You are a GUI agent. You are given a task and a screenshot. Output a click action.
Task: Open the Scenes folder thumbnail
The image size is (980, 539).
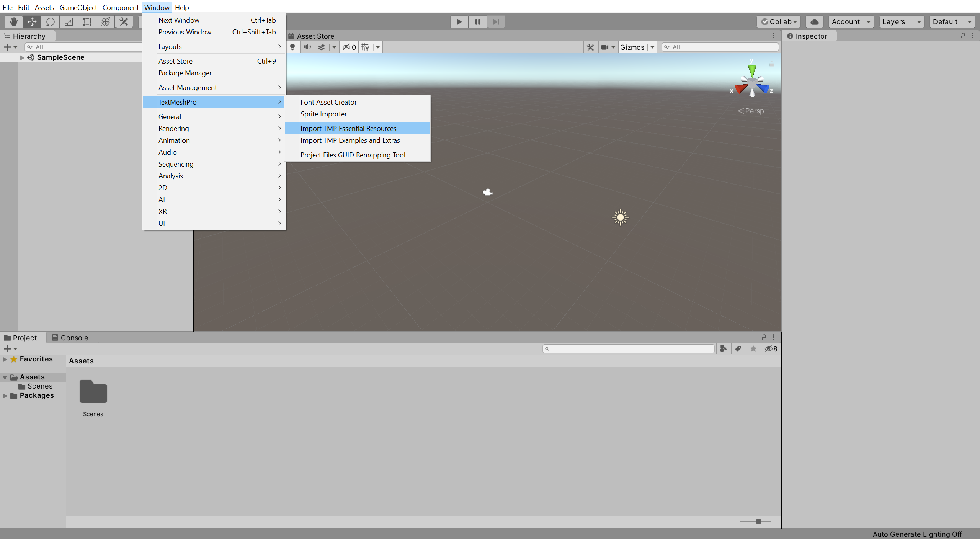(x=93, y=392)
